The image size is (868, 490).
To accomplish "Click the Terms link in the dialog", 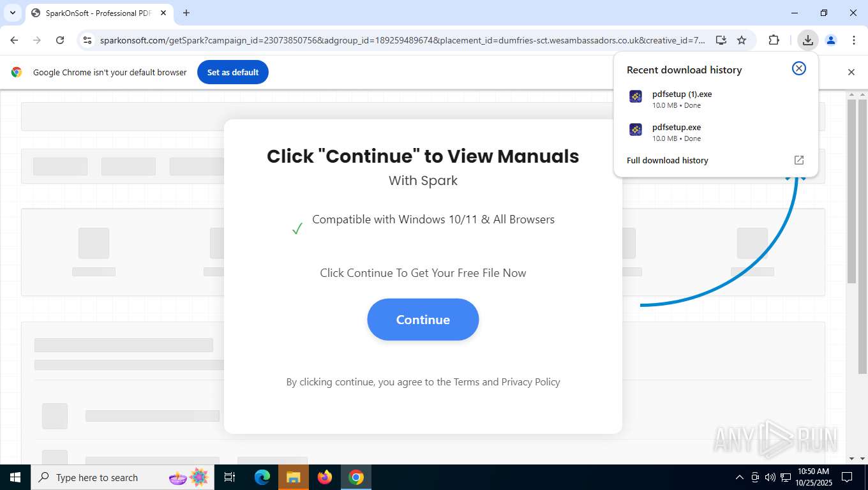I will coord(466,382).
